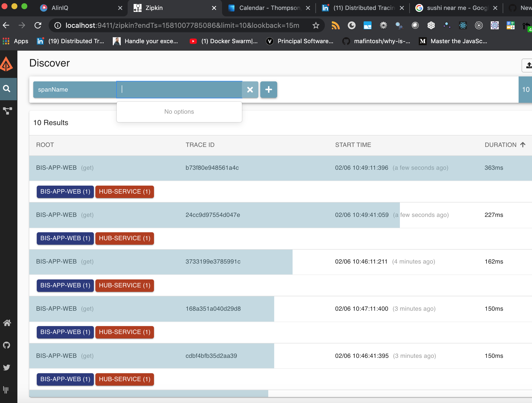This screenshot has height=403, width=532.
Task: Visit Zipkin's GitHub via sidebar icon
Action: 7,345
